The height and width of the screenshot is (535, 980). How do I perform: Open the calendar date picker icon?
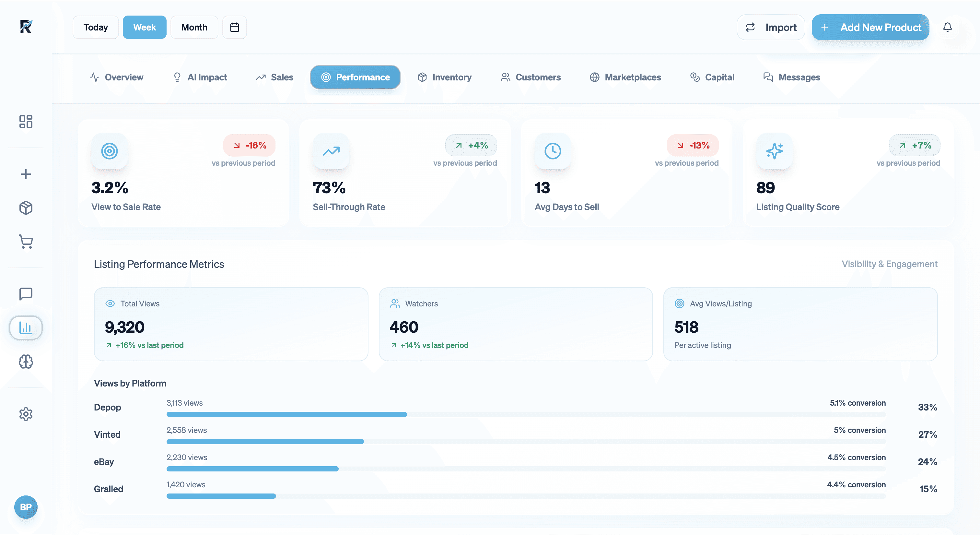pyautogui.click(x=234, y=27)
